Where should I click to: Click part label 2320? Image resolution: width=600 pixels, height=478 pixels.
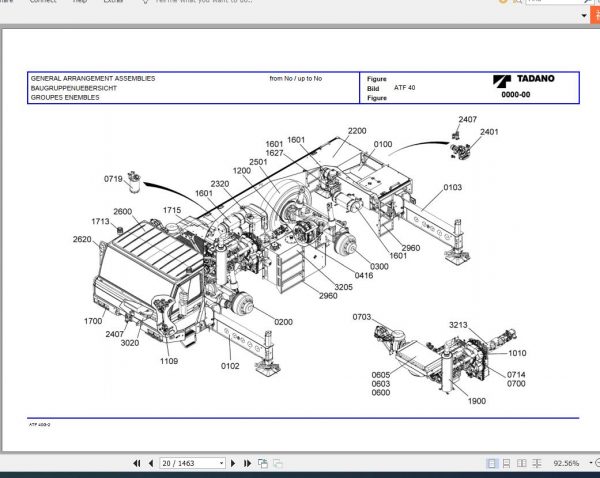[x=220, y=184]
